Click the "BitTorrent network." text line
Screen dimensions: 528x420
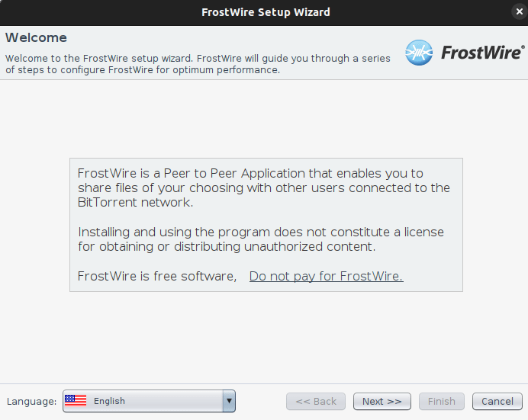coord(135,203)
